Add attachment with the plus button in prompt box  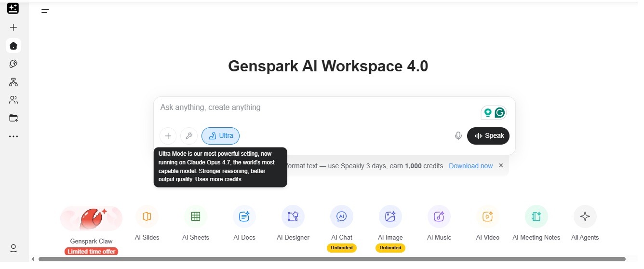[x=168, y=136]
